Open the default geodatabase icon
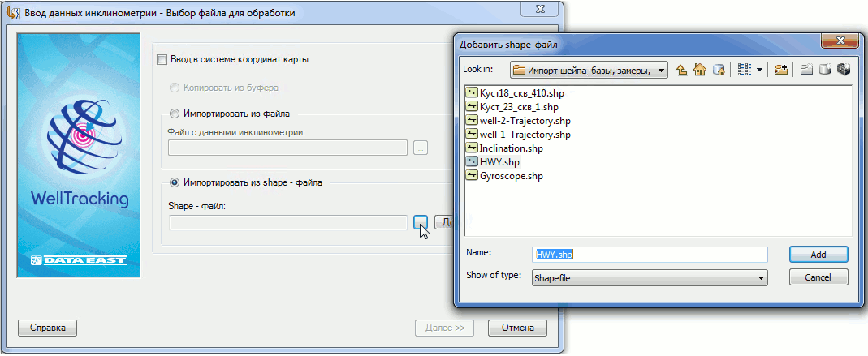The image size is (868, 356). point(718,71)
